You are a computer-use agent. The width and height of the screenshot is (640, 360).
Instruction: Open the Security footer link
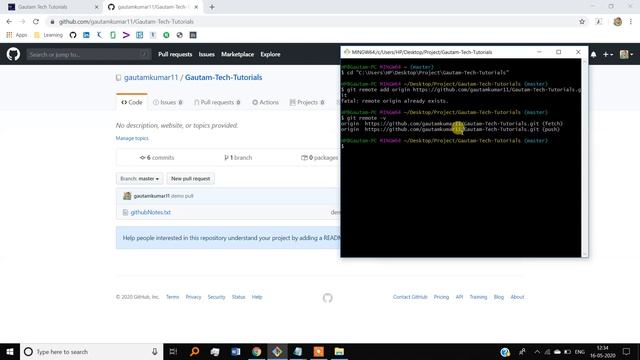tap(216, 297)
